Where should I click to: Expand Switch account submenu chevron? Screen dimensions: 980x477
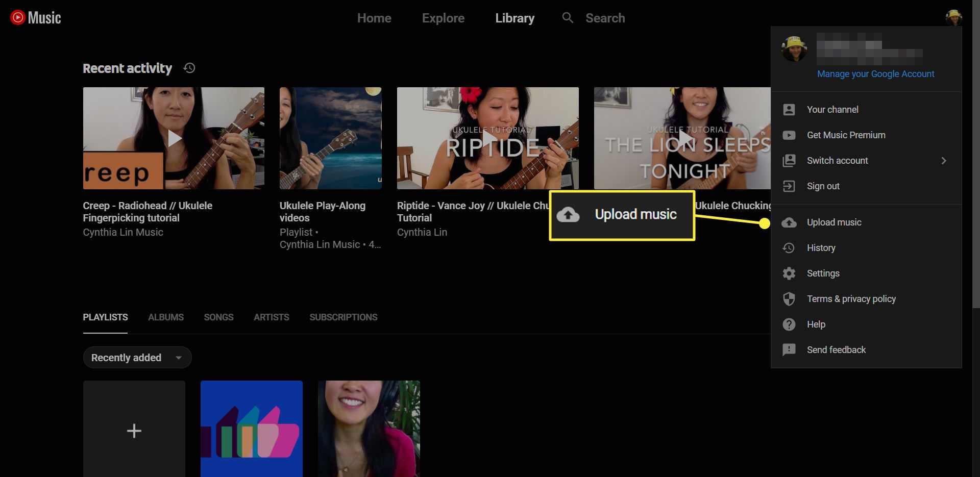pos(944,161)
